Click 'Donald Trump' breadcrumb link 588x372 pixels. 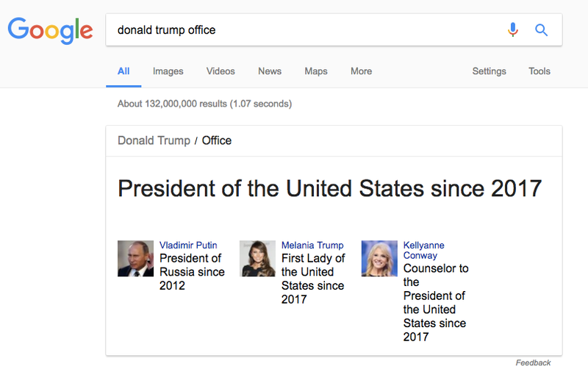154,140
